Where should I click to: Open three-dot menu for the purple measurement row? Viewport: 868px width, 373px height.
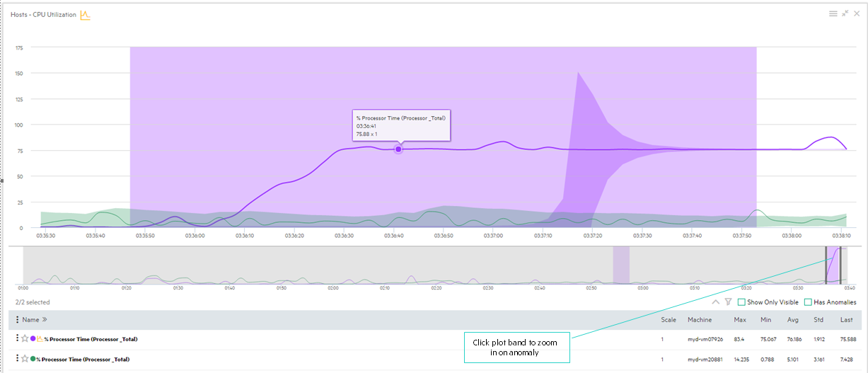pos(17,339)
